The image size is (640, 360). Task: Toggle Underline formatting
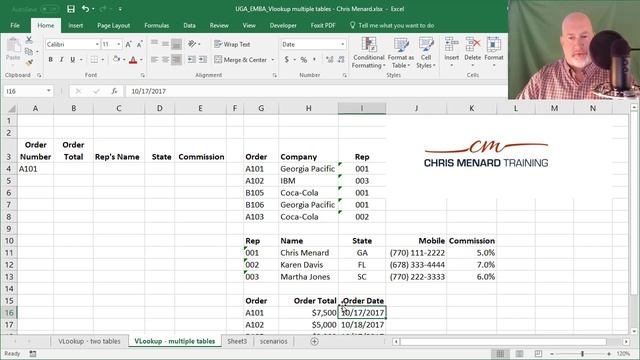[73, 60]
